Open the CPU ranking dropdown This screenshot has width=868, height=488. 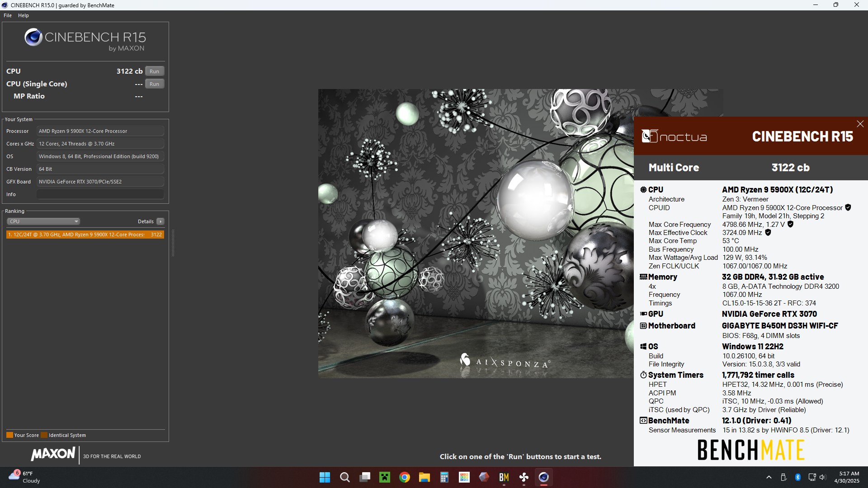point(43,221)
